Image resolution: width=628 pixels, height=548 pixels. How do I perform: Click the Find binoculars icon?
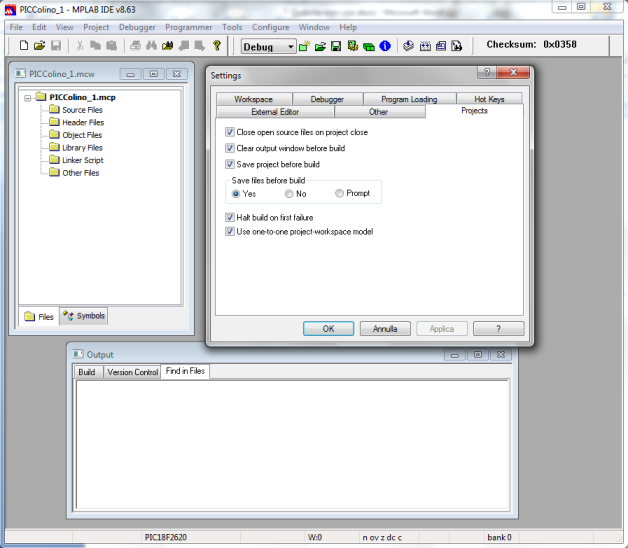click(x=151, y=46)
